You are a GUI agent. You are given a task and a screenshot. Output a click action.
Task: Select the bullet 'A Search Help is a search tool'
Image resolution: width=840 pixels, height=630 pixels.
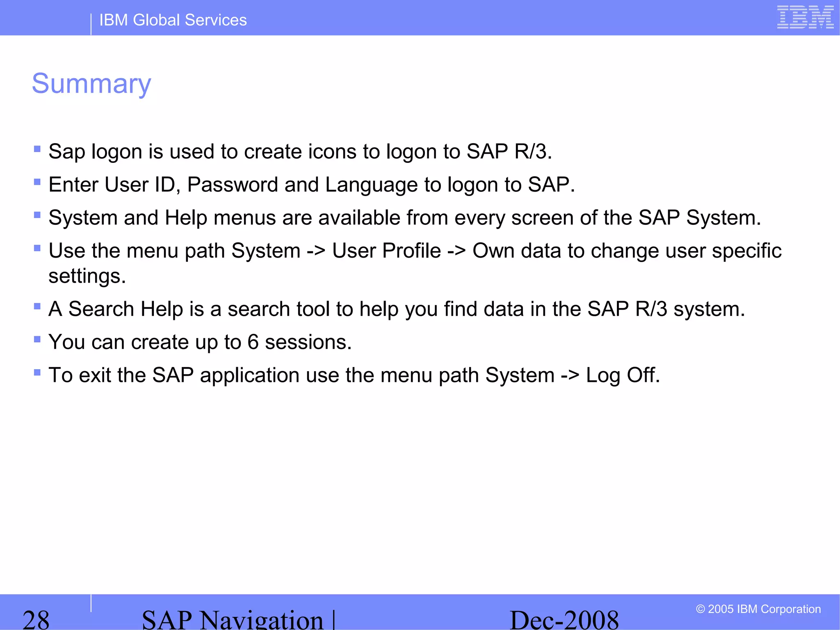397,309
